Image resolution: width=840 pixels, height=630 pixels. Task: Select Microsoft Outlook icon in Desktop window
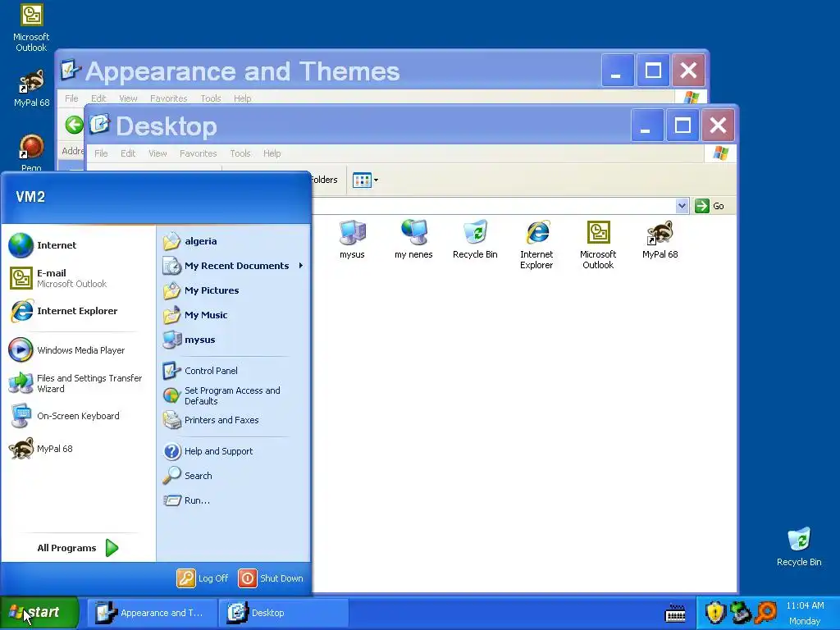tap(598, 244)
